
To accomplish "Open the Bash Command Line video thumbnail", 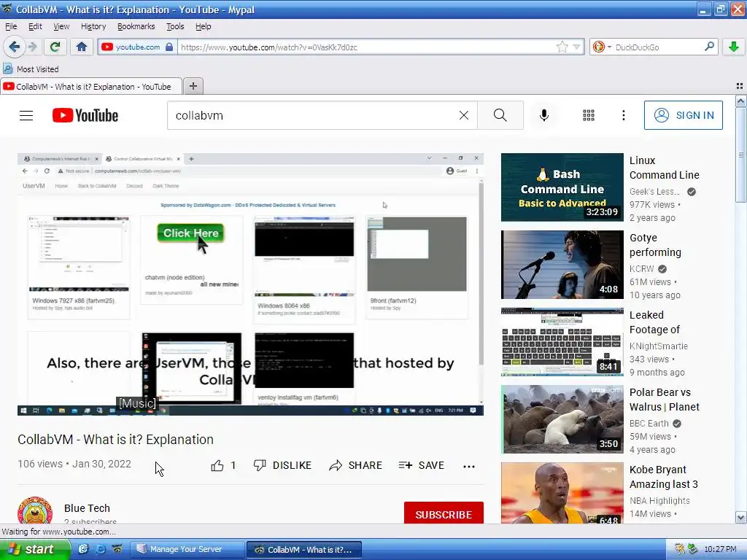I will coord(562,187).
